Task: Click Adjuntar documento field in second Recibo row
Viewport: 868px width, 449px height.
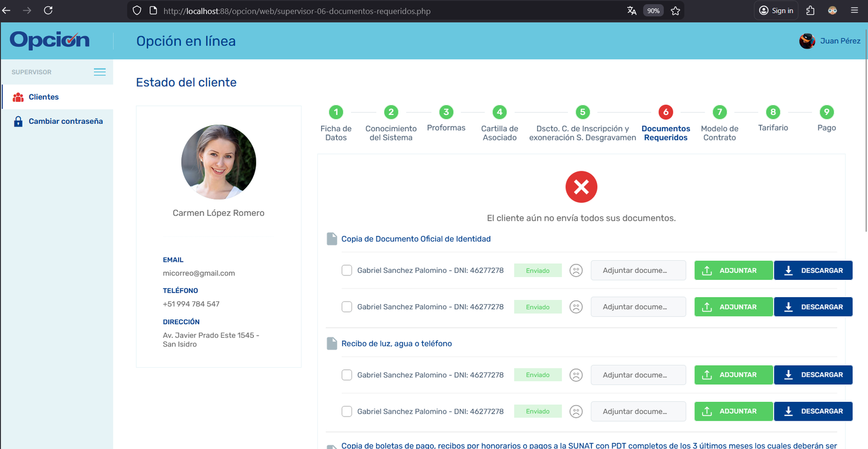Action: coord(639,412)
